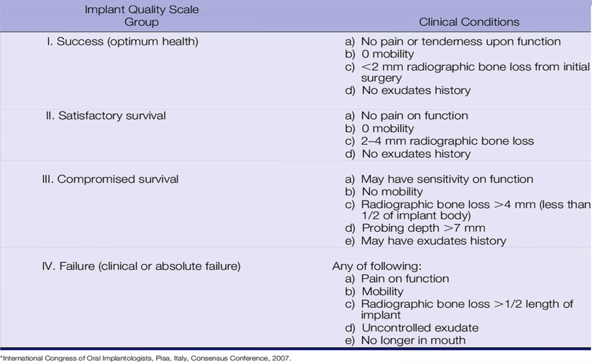The height and width of the screenshot is (364, 592).
Task: Click '2–4 mm radiographic bone loss' condition
Action: pyautogui.click(x=447, y=141)
